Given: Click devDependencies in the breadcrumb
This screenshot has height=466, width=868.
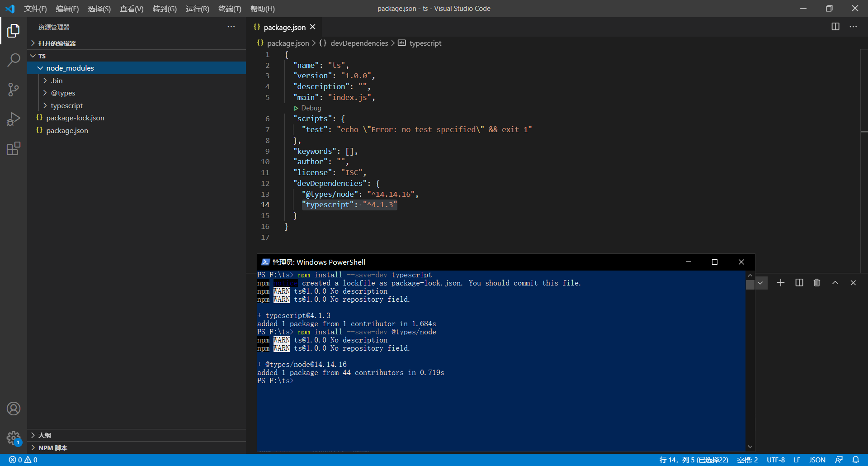Looking at the screenshot, I should [359, 43].
